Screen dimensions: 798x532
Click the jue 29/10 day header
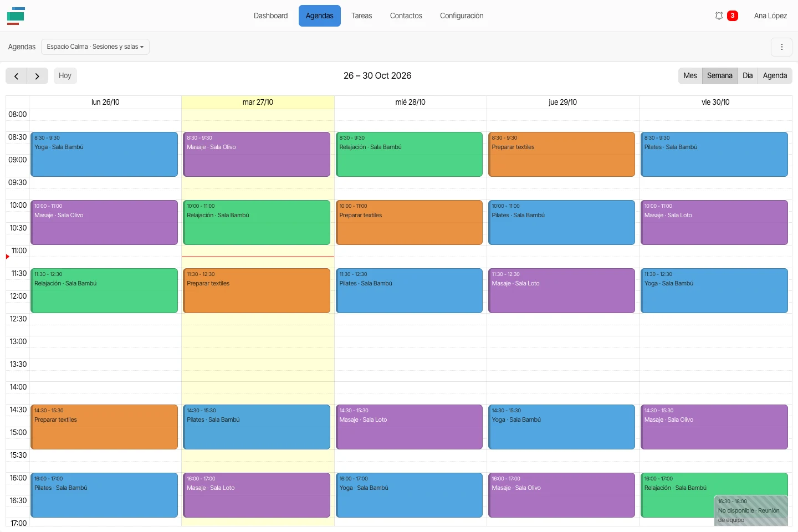[x=563, y=103]
